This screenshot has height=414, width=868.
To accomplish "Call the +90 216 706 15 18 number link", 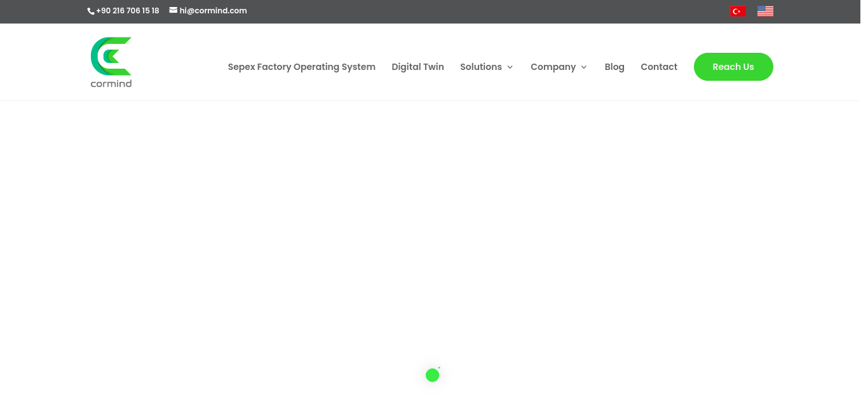I will [x=128, y=11].
